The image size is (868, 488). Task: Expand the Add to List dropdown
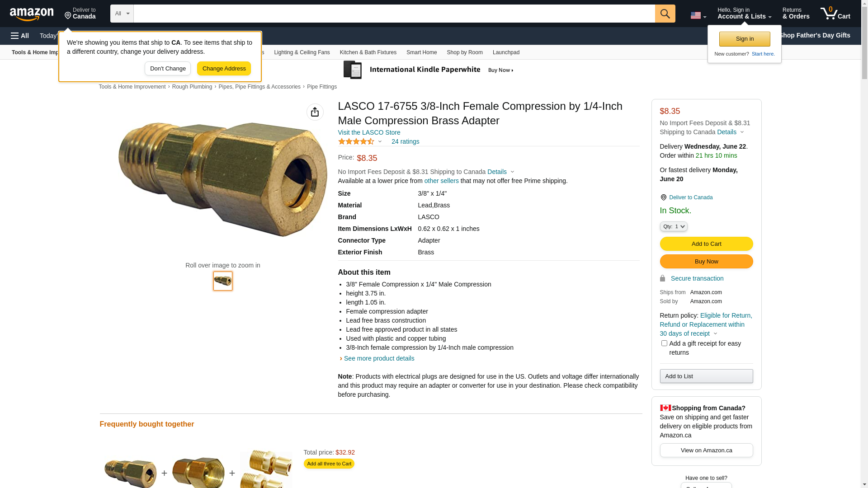click(x=706, y=376)
